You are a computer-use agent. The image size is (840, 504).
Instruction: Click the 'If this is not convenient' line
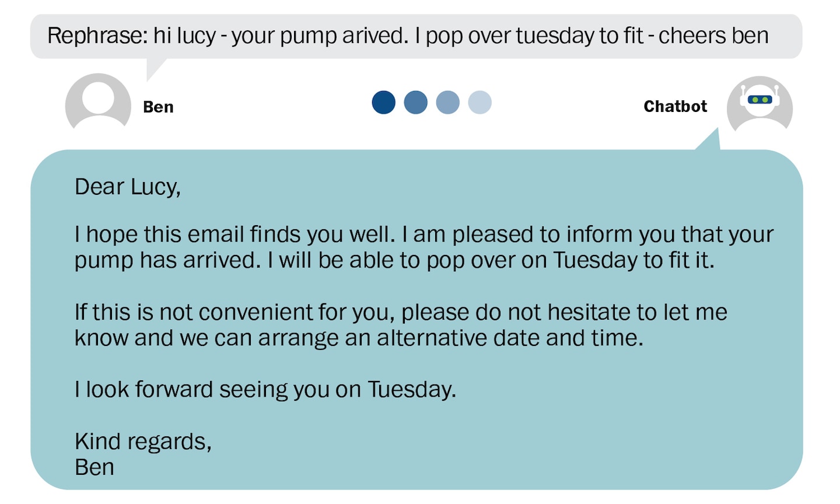(x=401, y=312)
